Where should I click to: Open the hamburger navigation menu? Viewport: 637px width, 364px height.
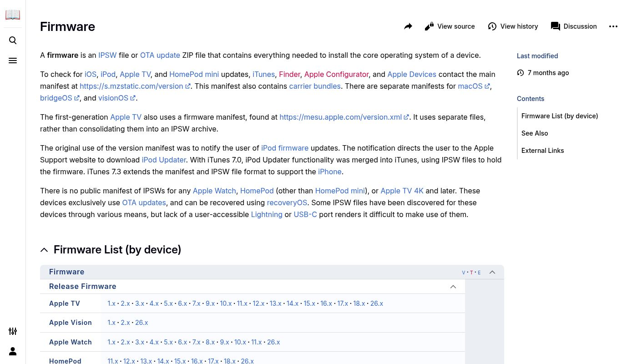[13, 61]
